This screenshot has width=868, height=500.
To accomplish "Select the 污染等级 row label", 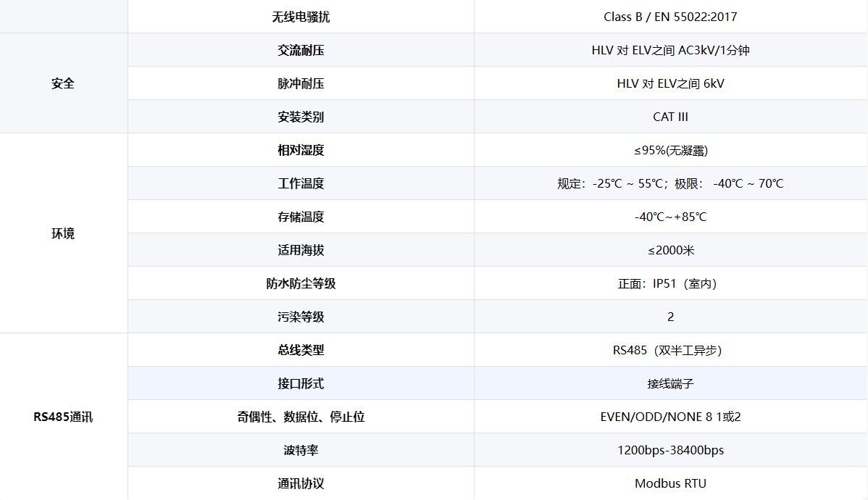I will 301,317.
